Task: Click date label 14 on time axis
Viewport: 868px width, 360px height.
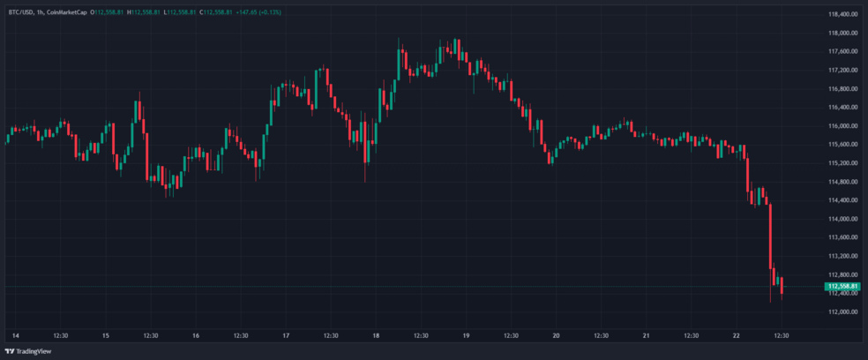Action: click(x=14, y=335)
